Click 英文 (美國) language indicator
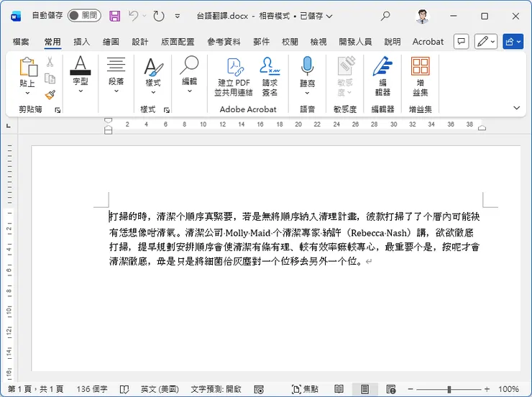 coord(160,389)
